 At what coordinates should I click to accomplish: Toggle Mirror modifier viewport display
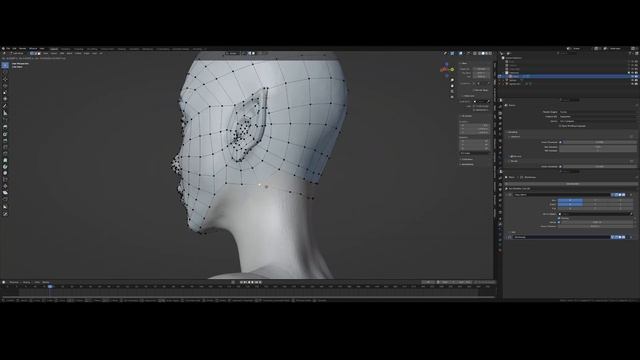click(x=620, y=195)
